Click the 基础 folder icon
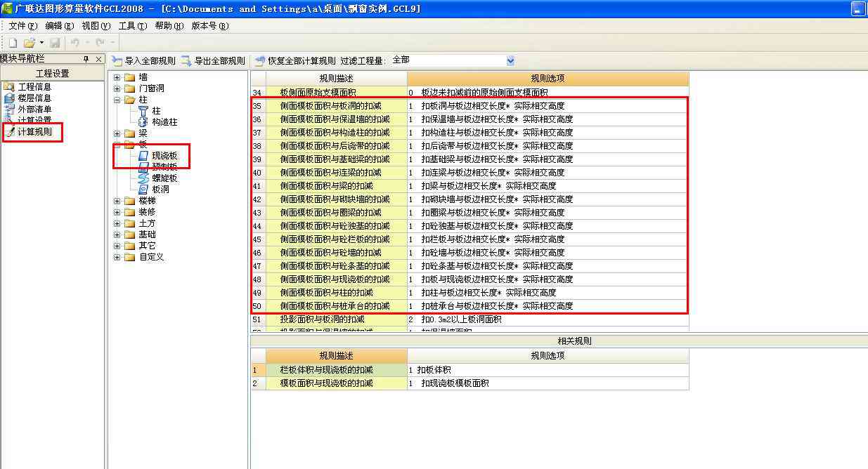The height and width of the screenshot is (469, 868). pos(129,234)
